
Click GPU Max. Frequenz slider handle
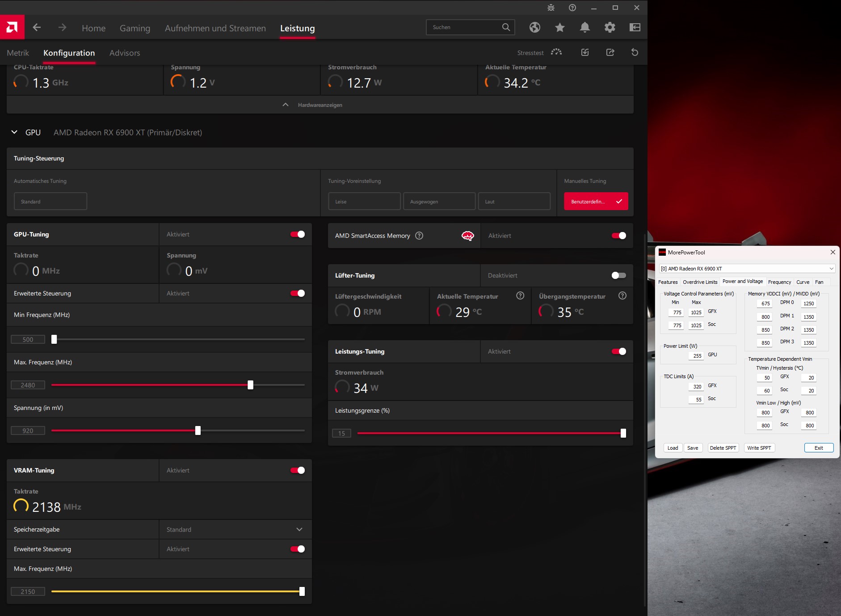pyautogui.click(x=250, y=385)
